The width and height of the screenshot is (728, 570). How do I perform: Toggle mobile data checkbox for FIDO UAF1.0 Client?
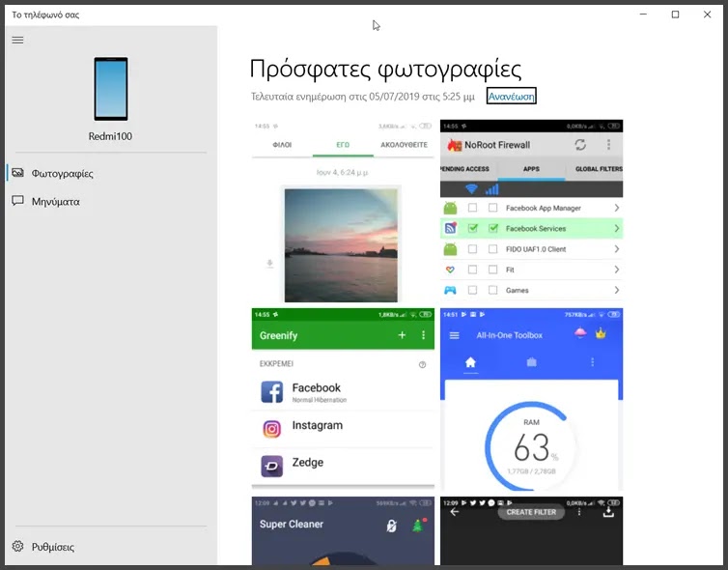click(x=493, y=249)
